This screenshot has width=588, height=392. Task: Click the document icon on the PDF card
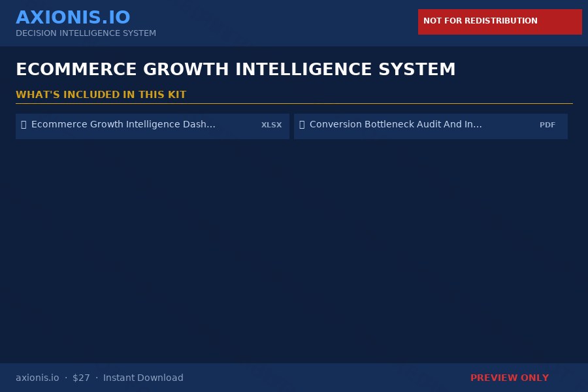click(302, 124)
